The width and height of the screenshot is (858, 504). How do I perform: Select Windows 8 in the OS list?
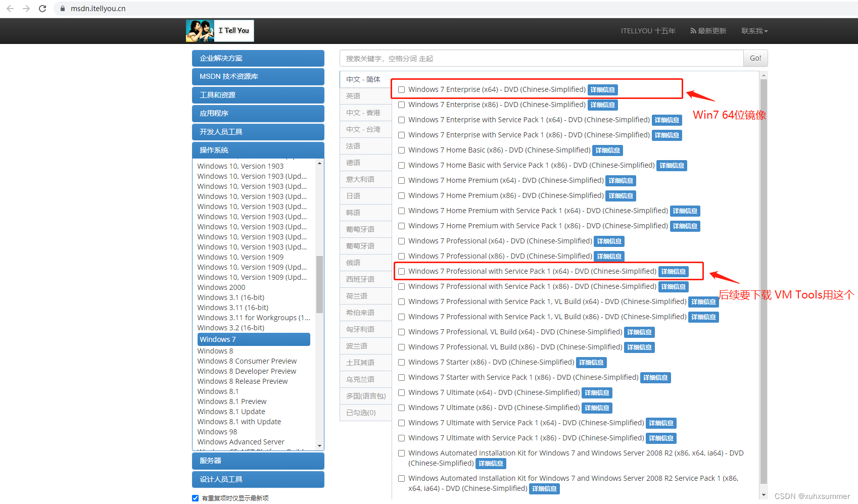click(x=215, y=351)
